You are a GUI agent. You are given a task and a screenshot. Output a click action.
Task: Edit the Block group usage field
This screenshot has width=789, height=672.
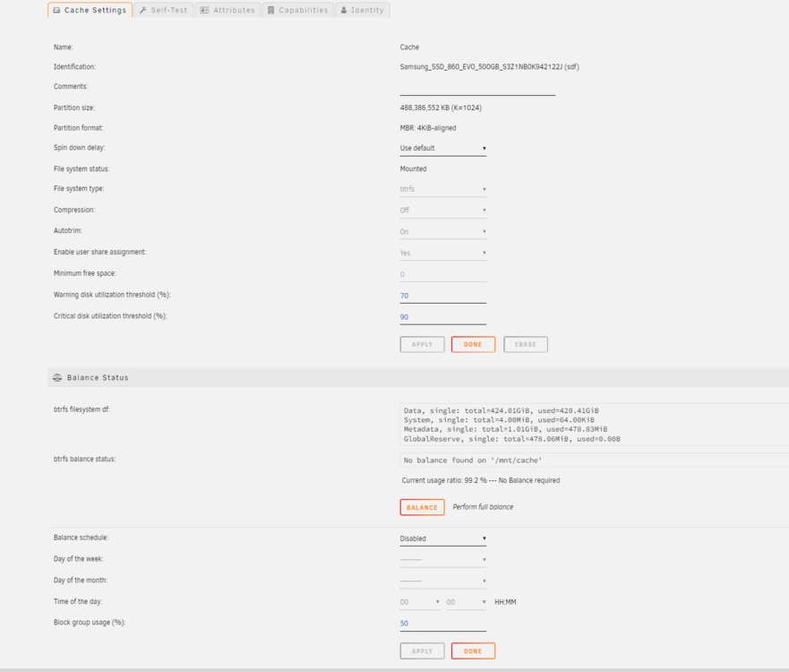click(442, 624)
